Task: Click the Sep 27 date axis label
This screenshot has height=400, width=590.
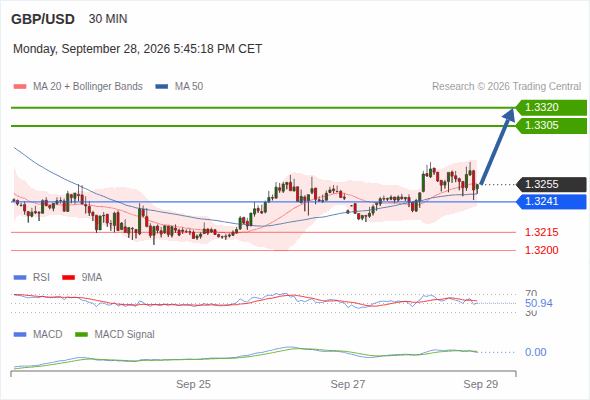Action: [x=348, y=385]
